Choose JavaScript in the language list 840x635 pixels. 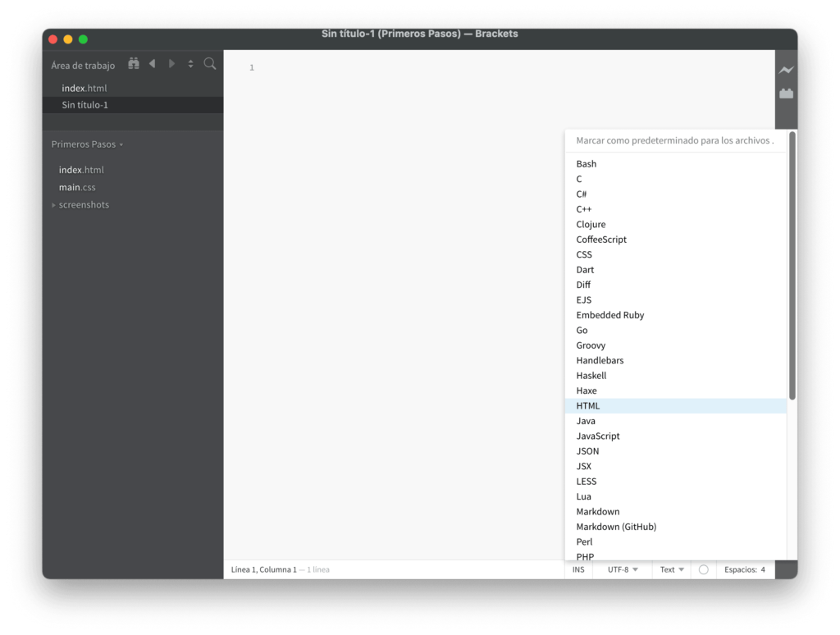point(598,436)
